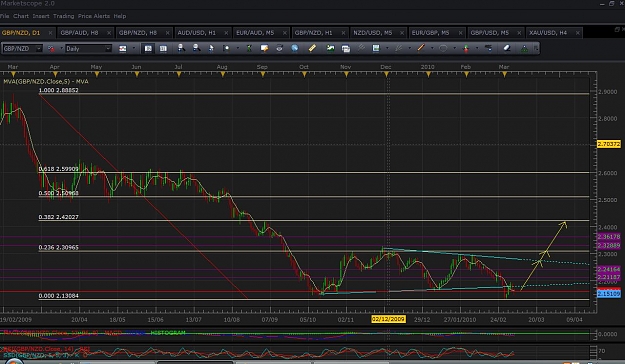Click the red icon right of the GBP/NZD symbol box
Screen dimensions: 625x364
tap(51, 49)
